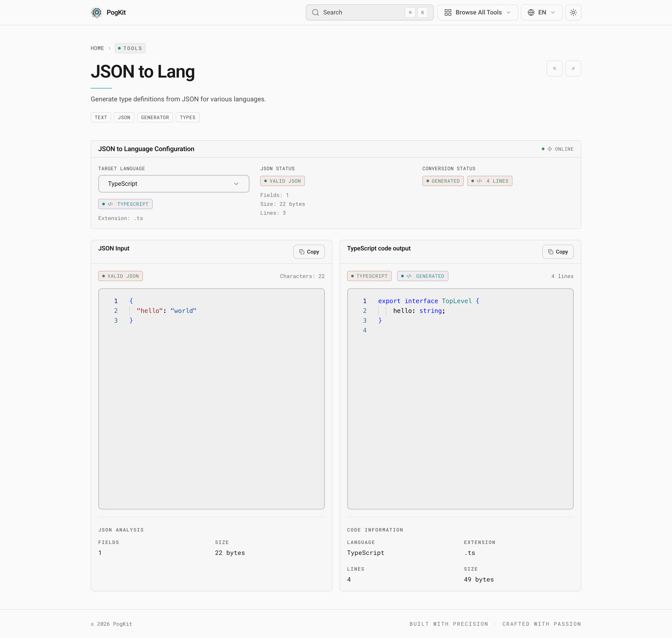This screenshot has width=672, height=638.
Task: Click the K shortcut key badge in search
Action: (423, 13)
